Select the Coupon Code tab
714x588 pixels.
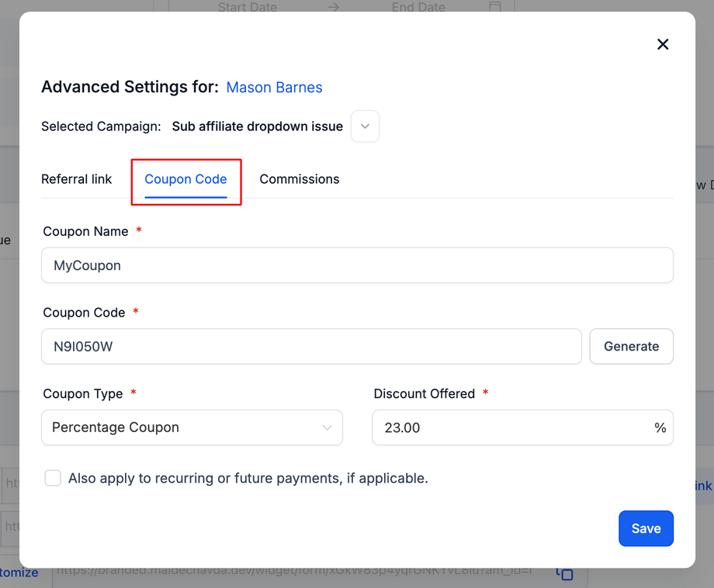coord(185,179)
